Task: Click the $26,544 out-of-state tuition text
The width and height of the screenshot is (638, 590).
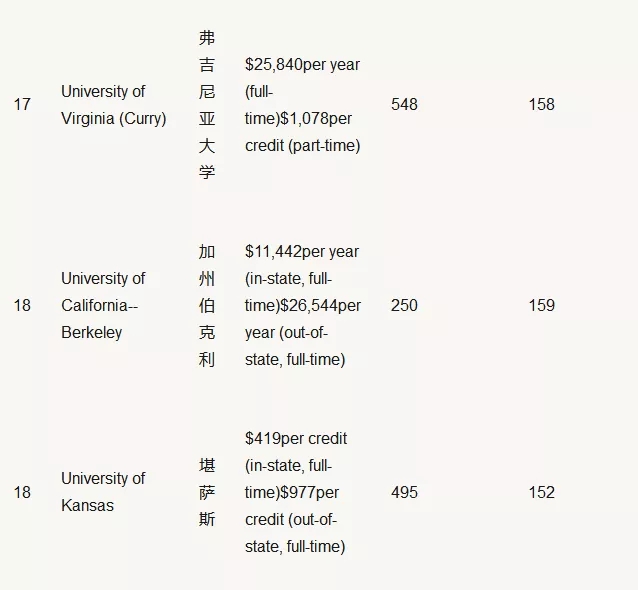Action: (x=303, y=332)
